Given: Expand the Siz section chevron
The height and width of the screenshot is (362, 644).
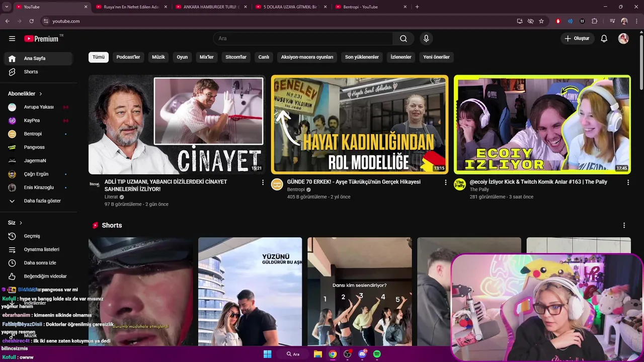Looking at the screenshot, I should pos(21,223).
